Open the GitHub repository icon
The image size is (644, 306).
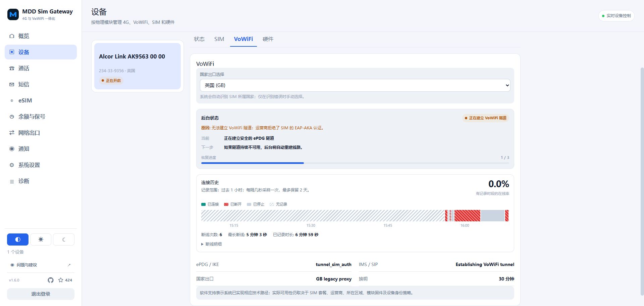(51, 280)
